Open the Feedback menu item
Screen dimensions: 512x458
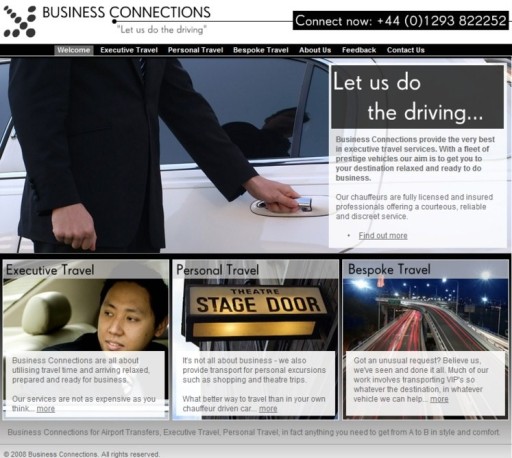point(359,50)
